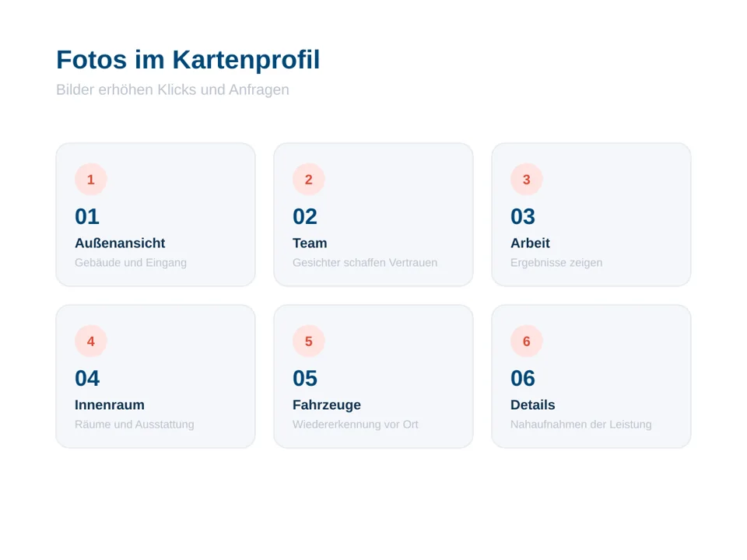Select the 'Innenraum' card title

click(110, 404)
